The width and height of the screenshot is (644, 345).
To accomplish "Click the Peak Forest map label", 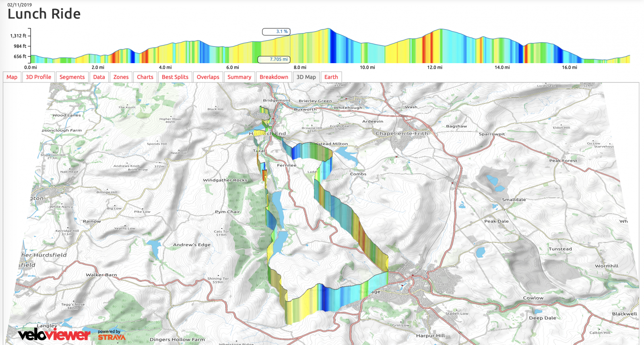I will point(563,161).
